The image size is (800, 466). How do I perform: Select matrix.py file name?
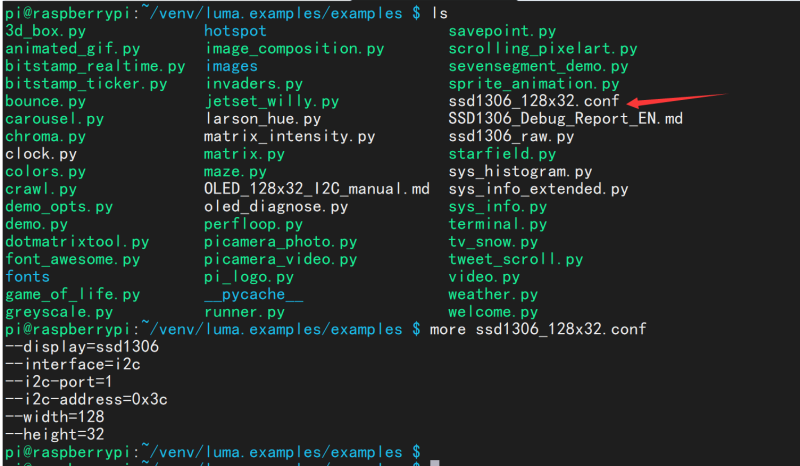pos(244,154)
